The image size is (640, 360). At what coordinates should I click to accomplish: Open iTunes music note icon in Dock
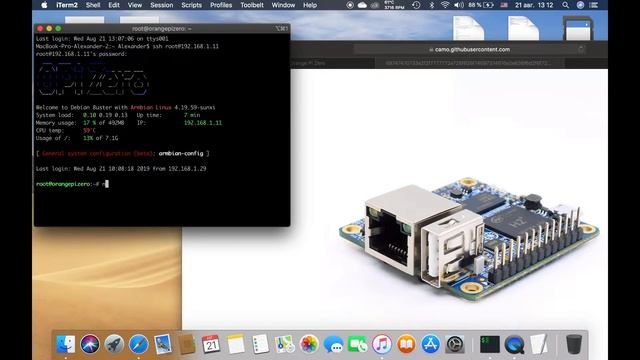pos(382,344)
